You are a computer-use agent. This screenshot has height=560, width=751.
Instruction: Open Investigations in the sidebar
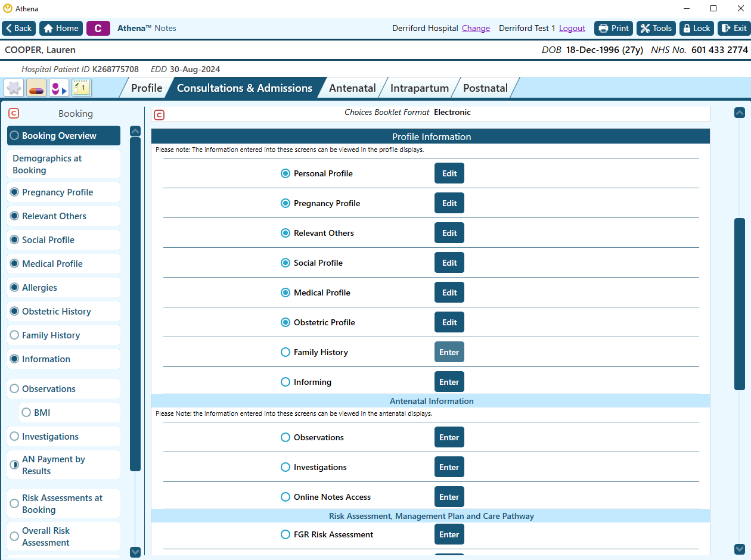(64, 437)
